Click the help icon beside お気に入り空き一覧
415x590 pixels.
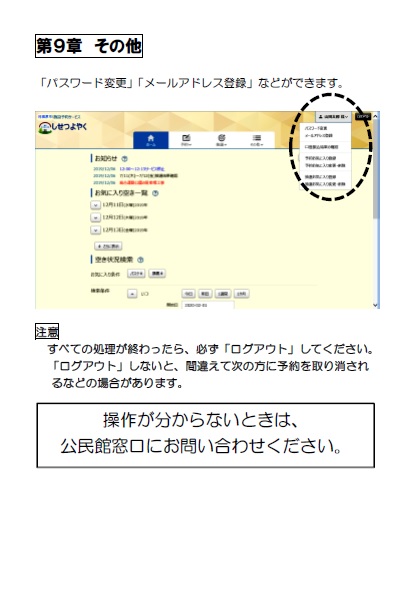pos(155,193)
